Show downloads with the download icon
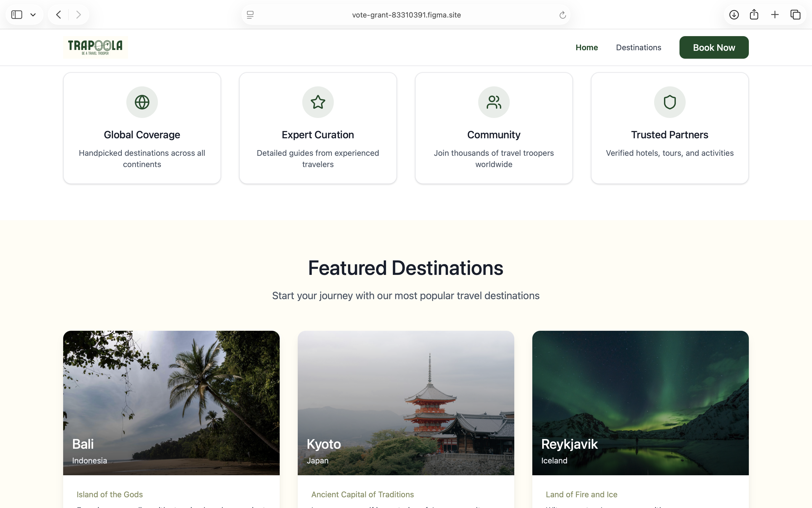Viewport: 812px width, 508px height. pos(734,14)
